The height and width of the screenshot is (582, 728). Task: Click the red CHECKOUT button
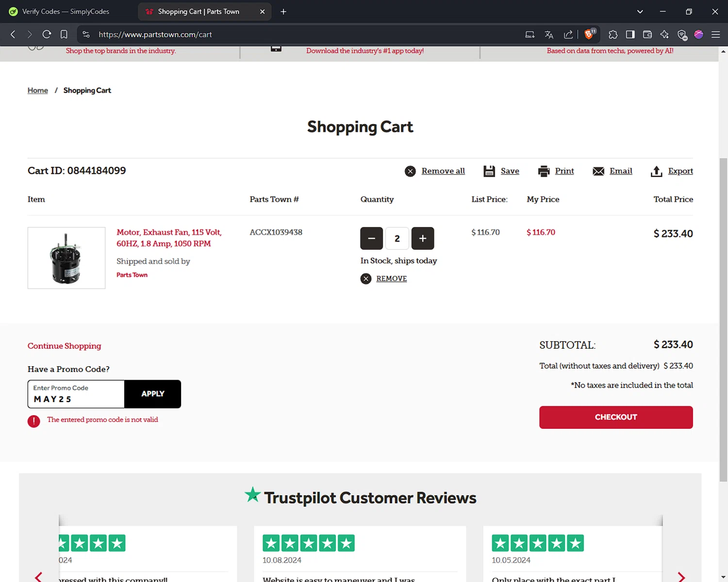pyautogui.click(x=616, y=417)
